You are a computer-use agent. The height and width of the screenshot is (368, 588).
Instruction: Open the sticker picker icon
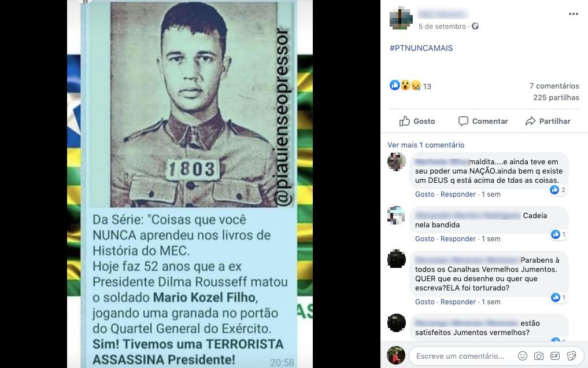[x=571, y=356]
